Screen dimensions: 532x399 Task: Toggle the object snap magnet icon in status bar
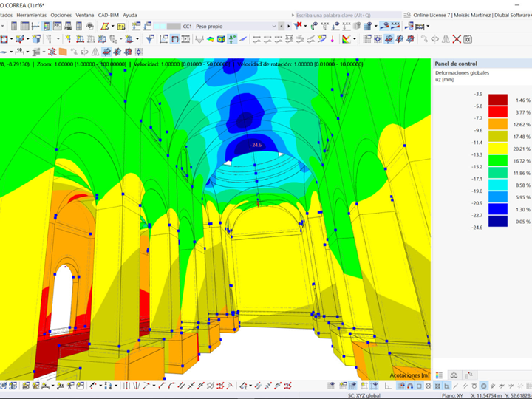click(x=410, y=386)
